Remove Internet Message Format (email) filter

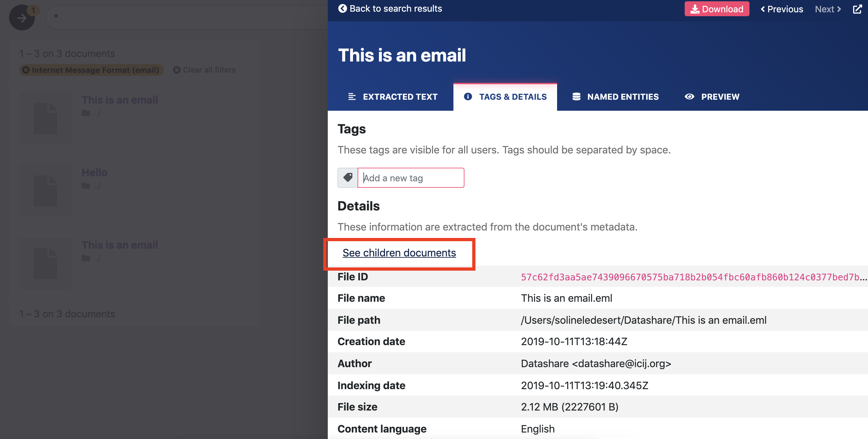[26, 70]
